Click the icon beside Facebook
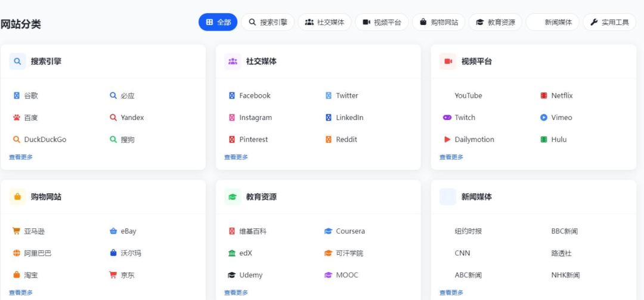This screenshot has width=644, height=300. (x=231, y=96)
